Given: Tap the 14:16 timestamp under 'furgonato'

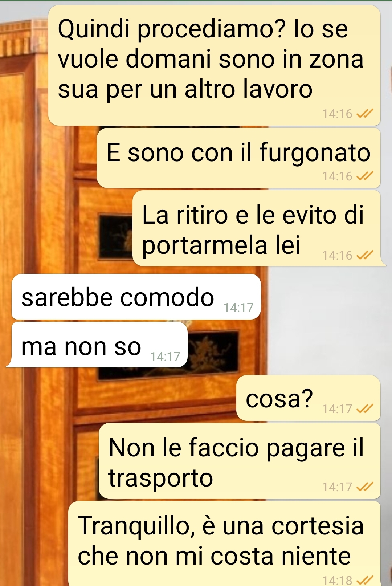Looking at the screenshot, I should pos(337,176).
